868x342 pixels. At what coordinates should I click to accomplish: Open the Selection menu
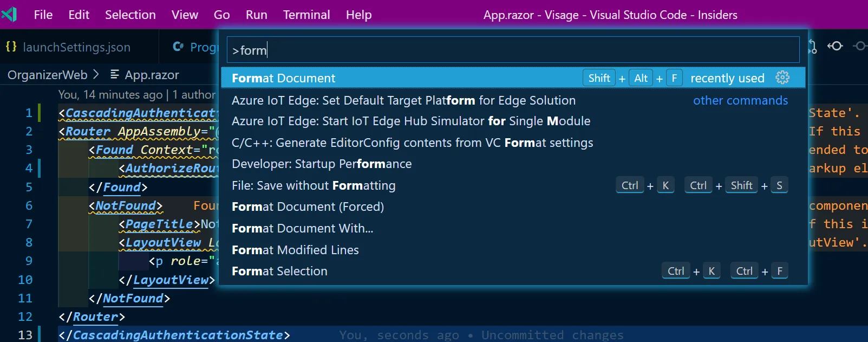point(130,15)
